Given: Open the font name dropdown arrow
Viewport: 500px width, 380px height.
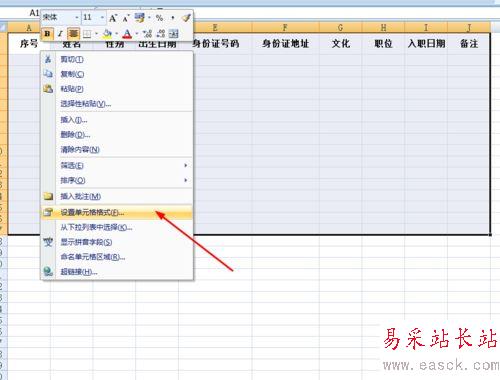Looking at the screenshot, I should click(77, 17).
